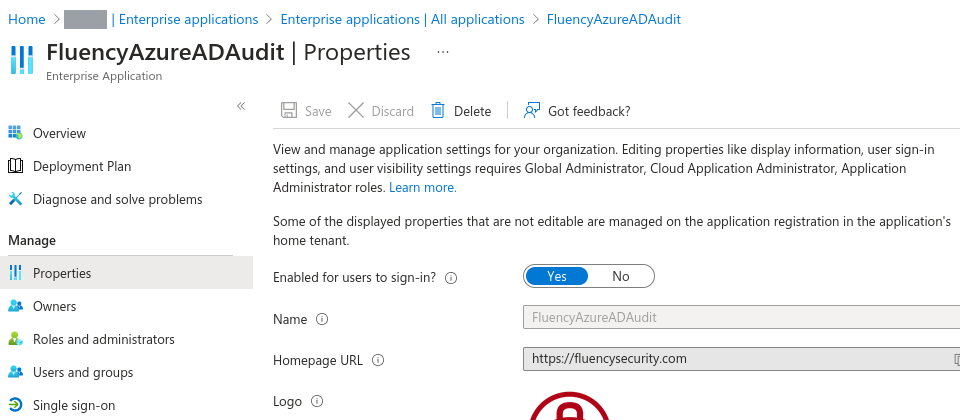Click the Deployment Plan book icon
Image resolution: width=960 pixels, height=420 pixels.
click(x=15, y=166)
